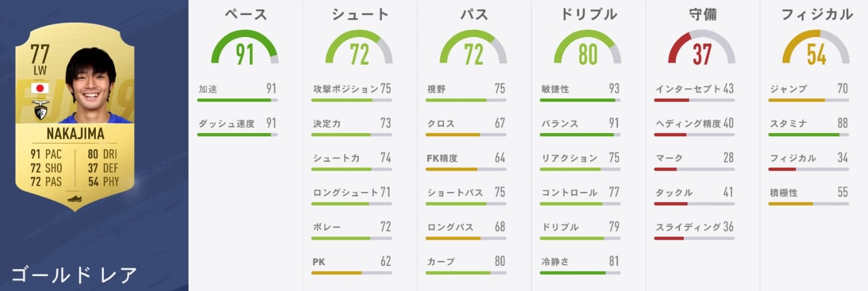Screen dimensions: 868x291
Task: Click the yellow フィジカル gauge showing 54
Action: tap(817, 51)
